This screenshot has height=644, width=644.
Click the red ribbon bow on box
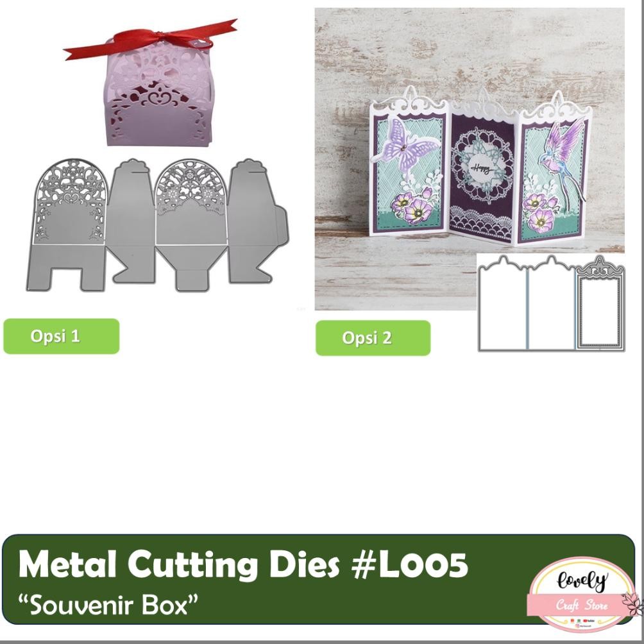pyautogui.click(x=150, y=39)
